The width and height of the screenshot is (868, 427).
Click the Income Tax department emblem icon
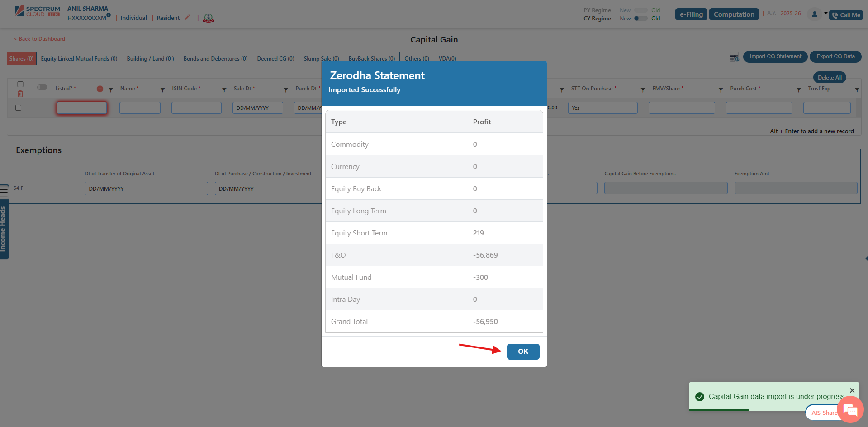click(x=209, y=18)
